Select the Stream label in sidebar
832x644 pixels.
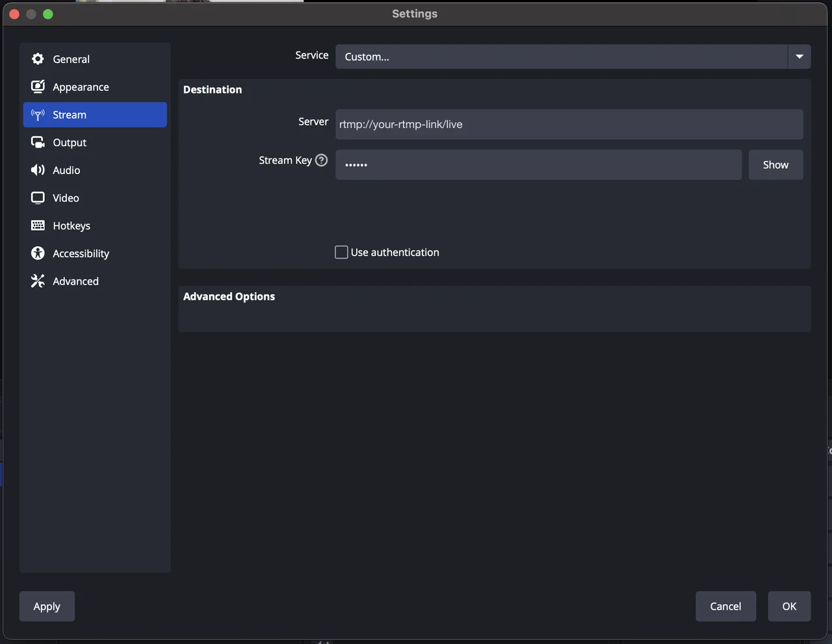click(x=70, y=115)
